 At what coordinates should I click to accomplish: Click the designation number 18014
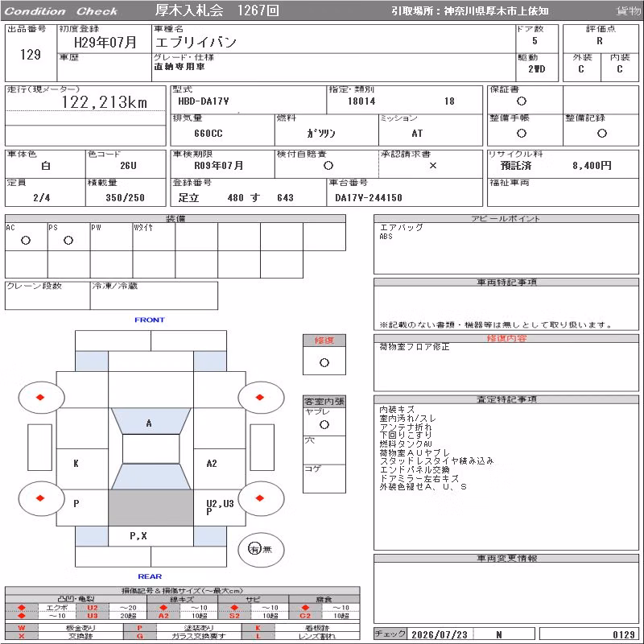[x=361, y=101]
